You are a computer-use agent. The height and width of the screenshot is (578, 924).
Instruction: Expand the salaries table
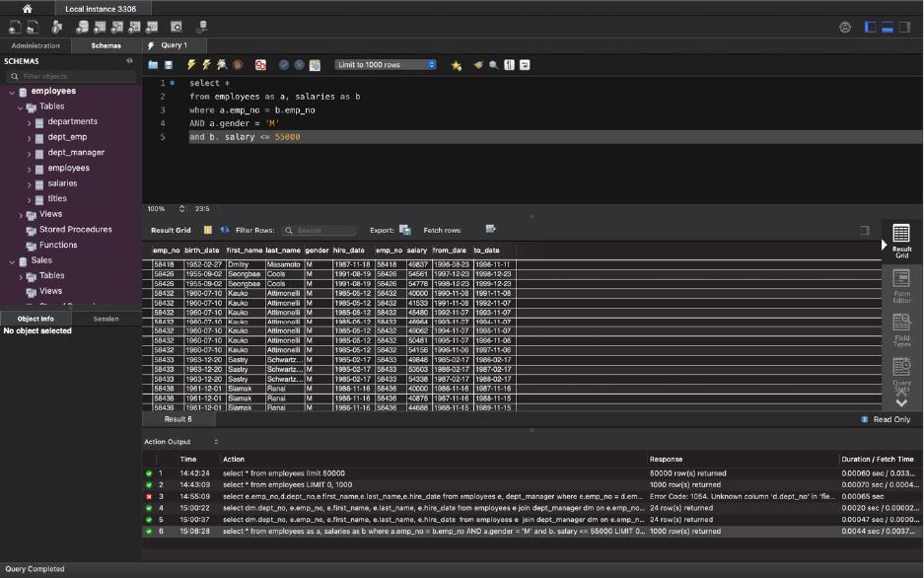click(x=29, y=183)
